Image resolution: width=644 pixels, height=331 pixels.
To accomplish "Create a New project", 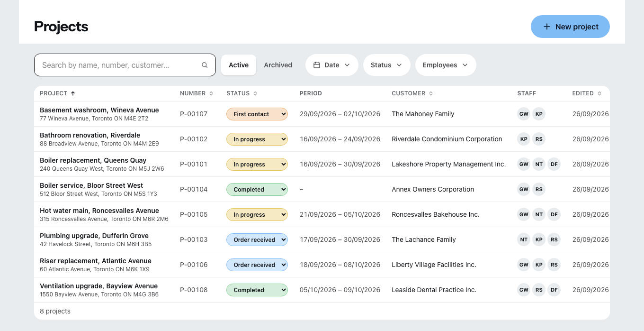I will 570,27.
